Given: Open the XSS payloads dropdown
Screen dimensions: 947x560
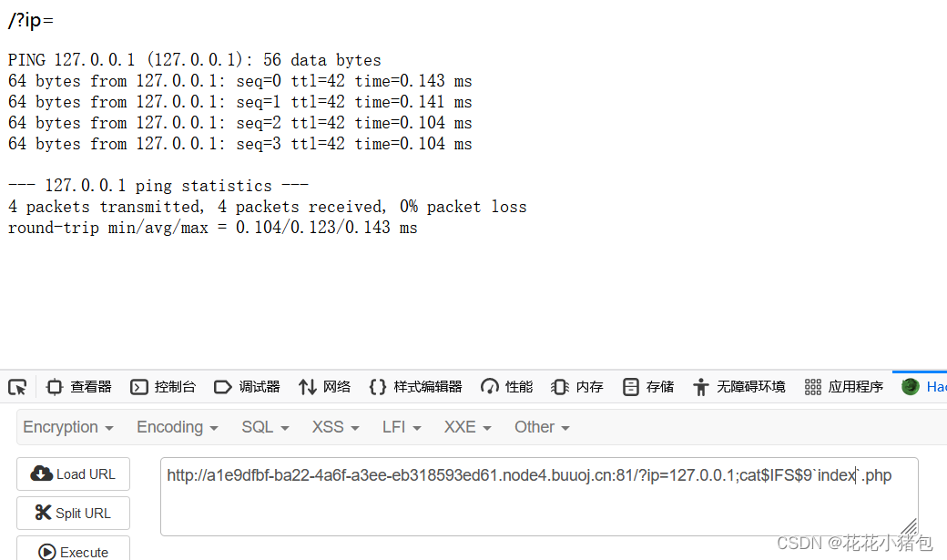Looking at the screenshot, I should [x=334, y=427].
